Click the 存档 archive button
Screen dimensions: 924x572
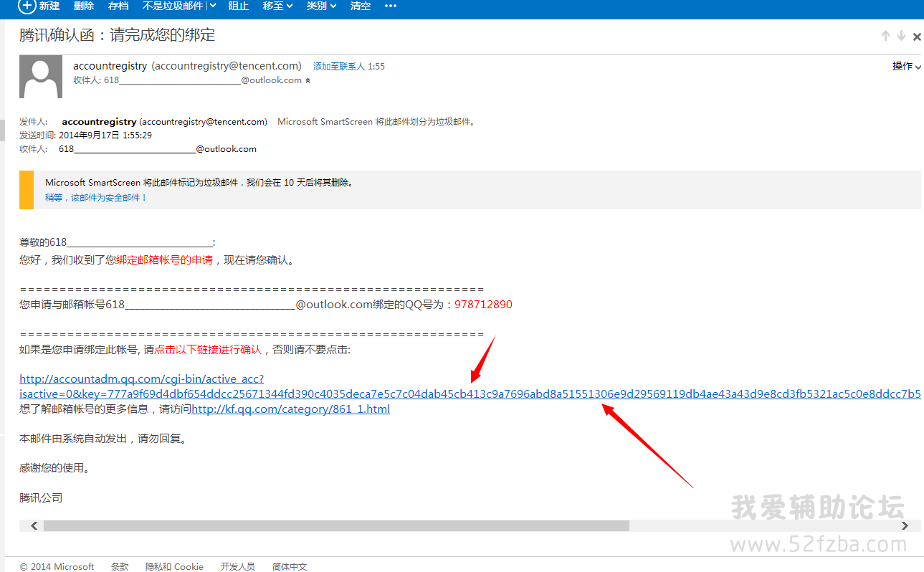coord(118,6)
